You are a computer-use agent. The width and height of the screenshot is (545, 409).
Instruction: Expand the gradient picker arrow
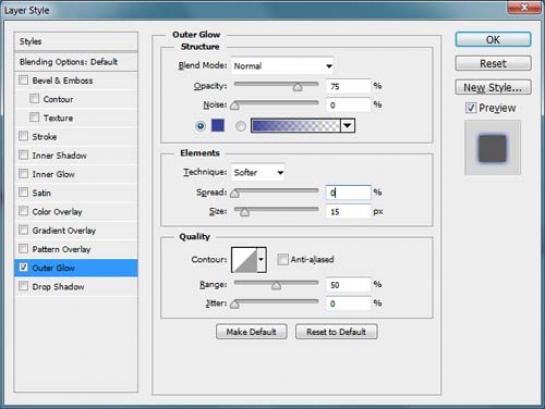click(x=347, y=126)
